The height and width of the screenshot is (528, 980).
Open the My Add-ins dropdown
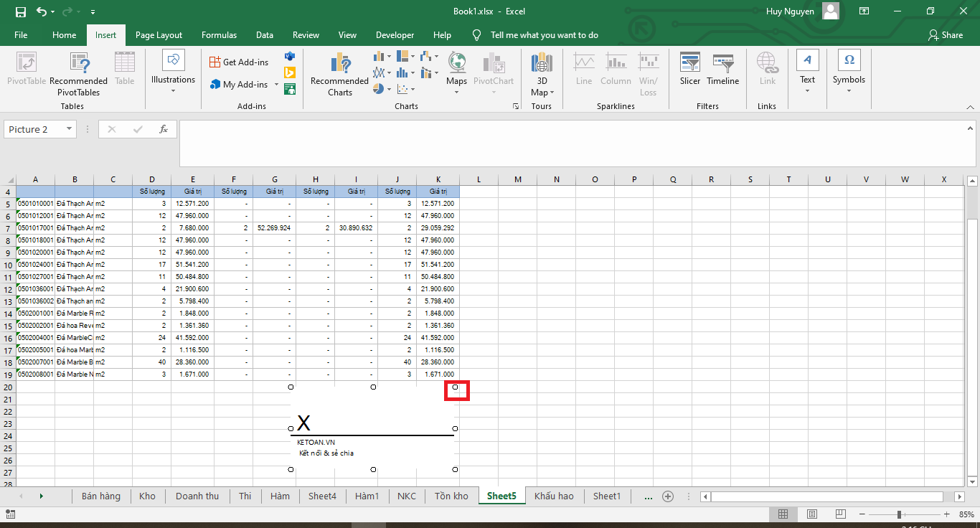pyautogui.click(x=276, y=84)
